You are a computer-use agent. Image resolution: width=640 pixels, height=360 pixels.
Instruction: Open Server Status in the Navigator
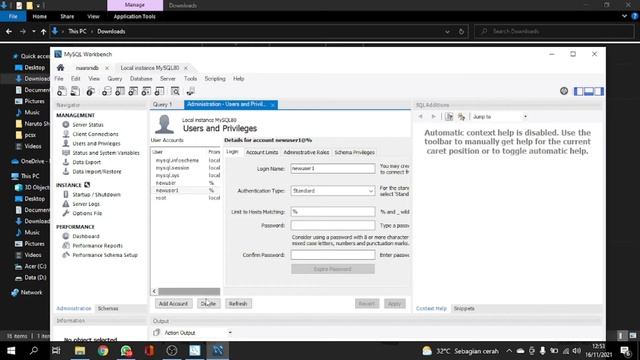88,124
